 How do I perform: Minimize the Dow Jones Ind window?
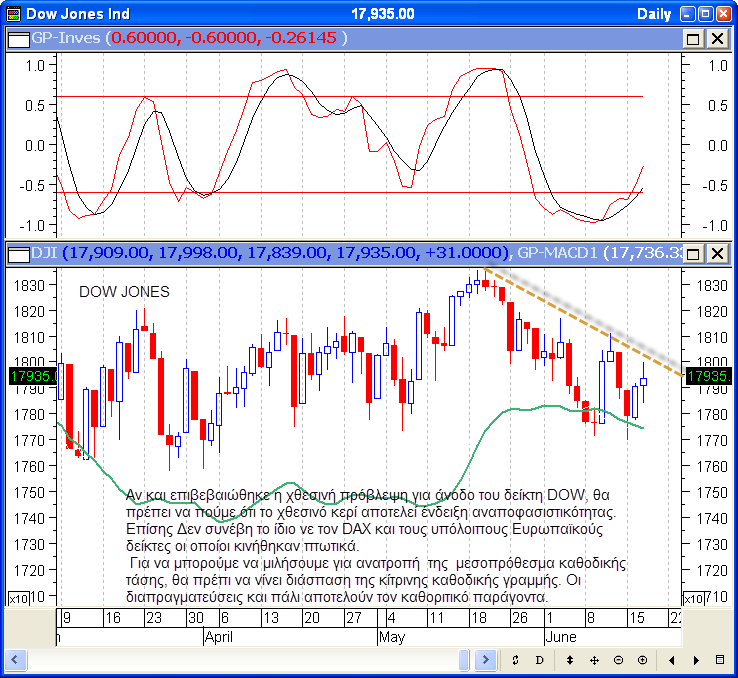coord(688,14)
